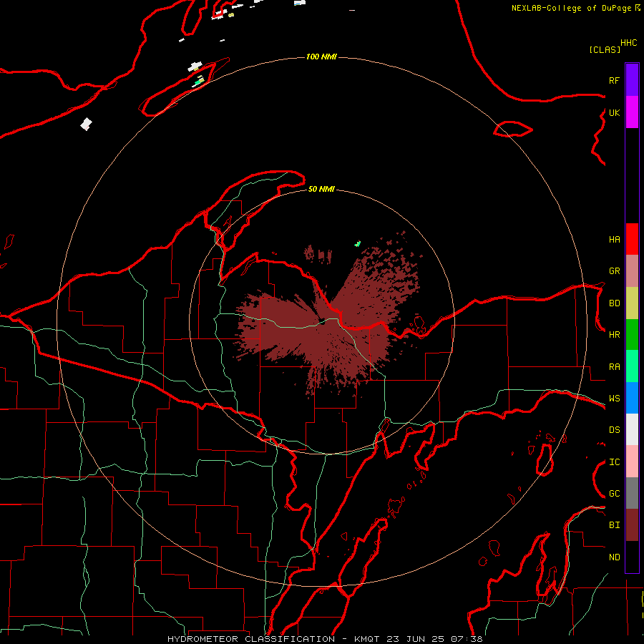Click the white diamond-shaped echo at upper left
The image size is (644, 644).
point(86,124)
